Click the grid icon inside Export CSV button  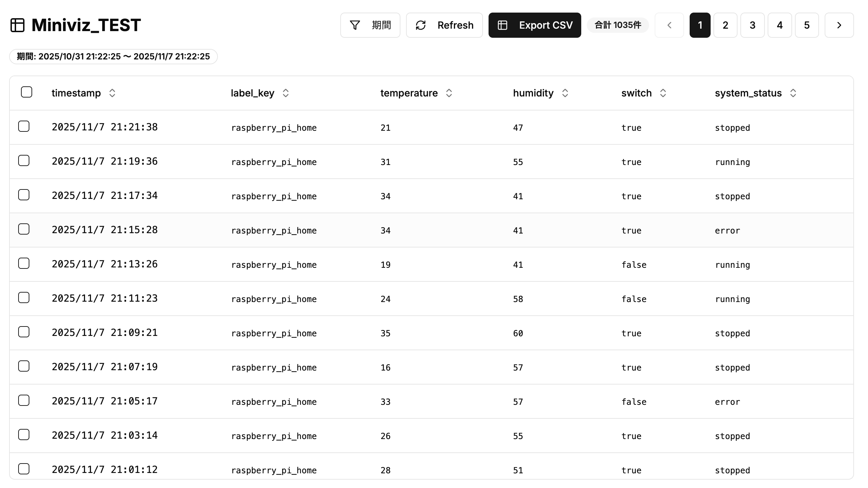click(503, 25)
